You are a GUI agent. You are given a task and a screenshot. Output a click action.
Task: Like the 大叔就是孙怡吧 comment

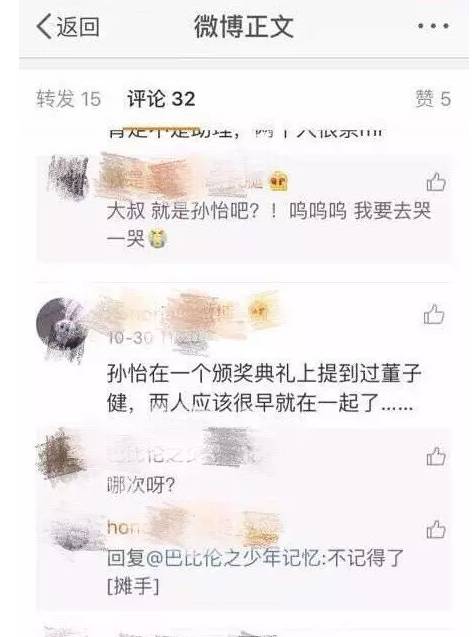pyautogui.click(x=436, y=182)
